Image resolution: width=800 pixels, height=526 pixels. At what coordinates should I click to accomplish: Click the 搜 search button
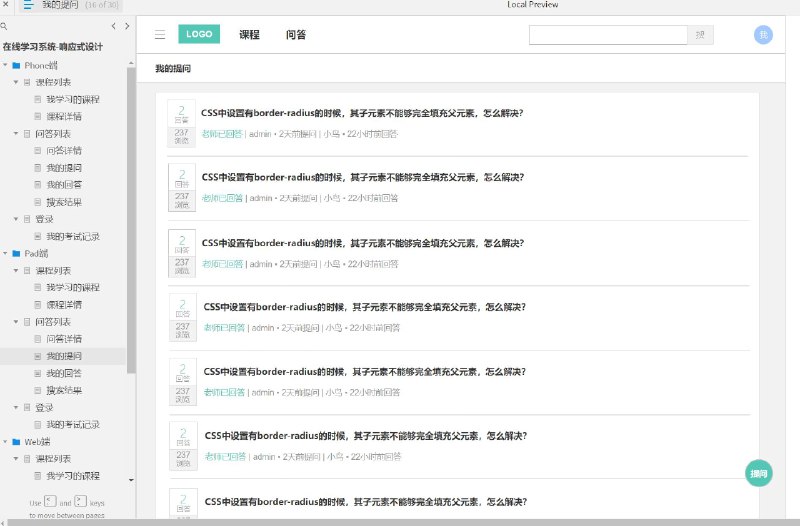coord(701,35)
